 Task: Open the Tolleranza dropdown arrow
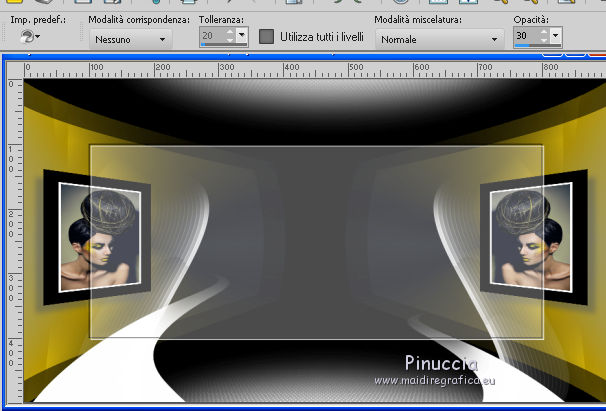click(x=242, y=35)
